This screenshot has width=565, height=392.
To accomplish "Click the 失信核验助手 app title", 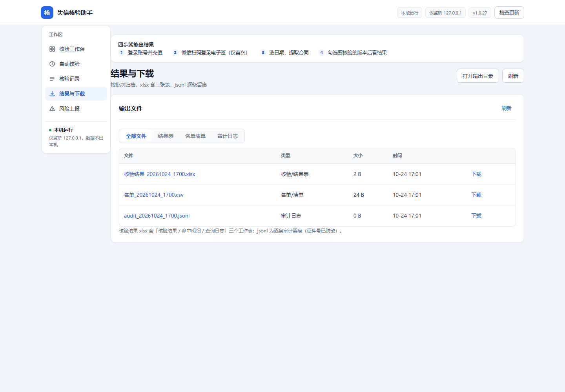I will (x=75, y=13).
